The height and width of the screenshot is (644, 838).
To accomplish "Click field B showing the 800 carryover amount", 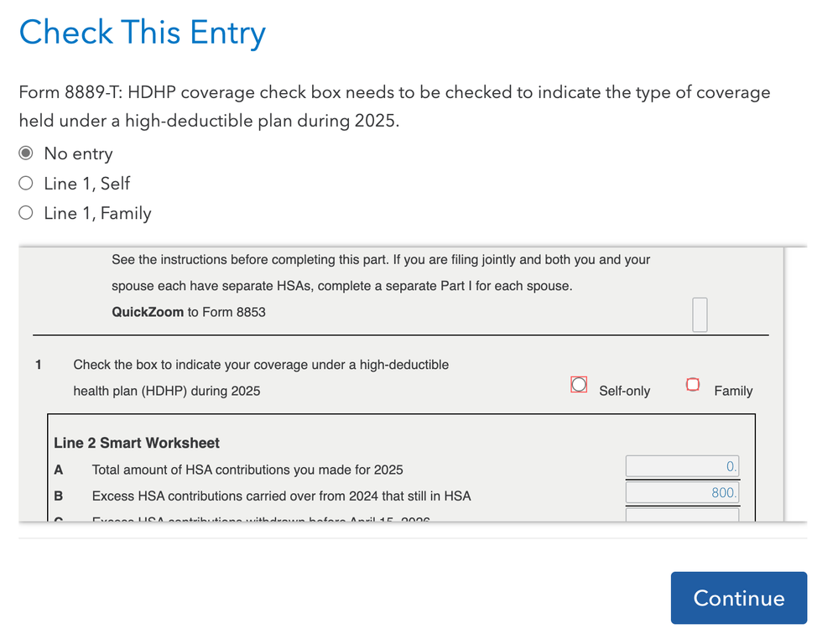I will [682, 492].
